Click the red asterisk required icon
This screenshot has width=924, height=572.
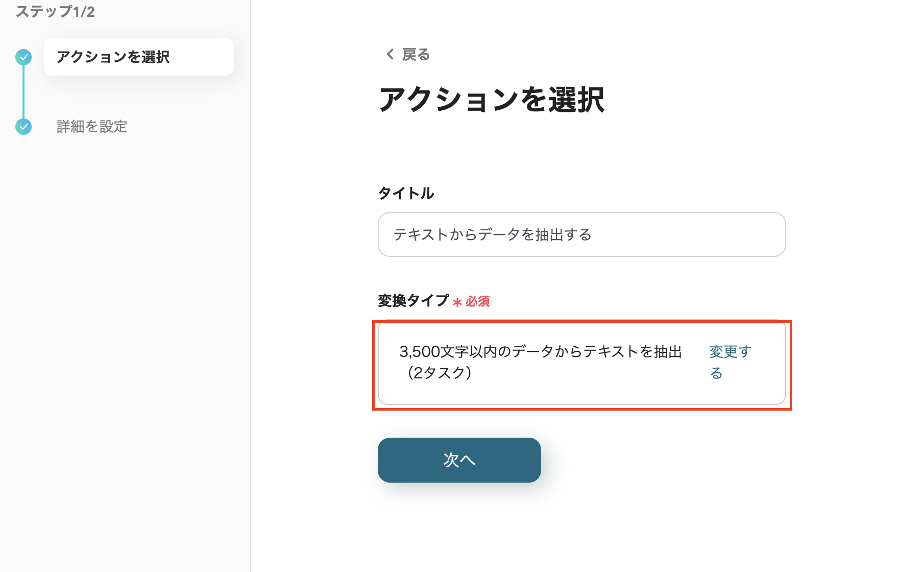[457, 302]
